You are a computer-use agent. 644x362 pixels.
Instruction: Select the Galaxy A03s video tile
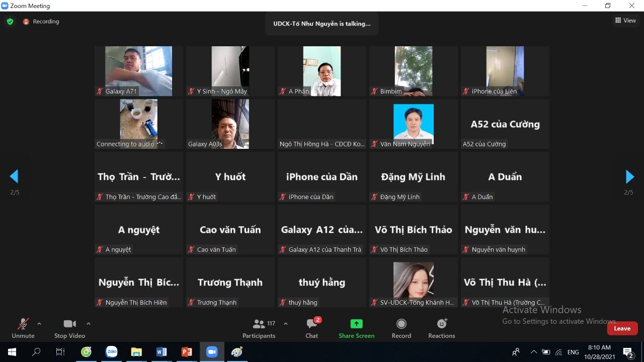(x=230, y=124)
